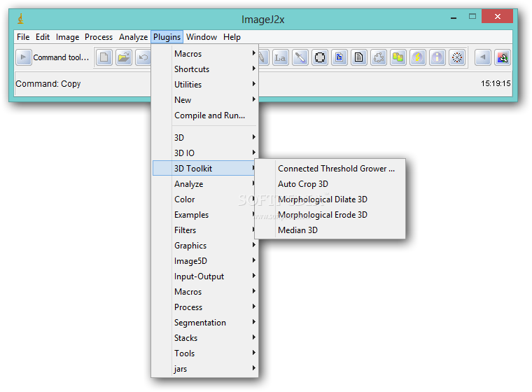
Task: Expand the Process submenu in Plugins list
Action: click(x=205, y=307)
